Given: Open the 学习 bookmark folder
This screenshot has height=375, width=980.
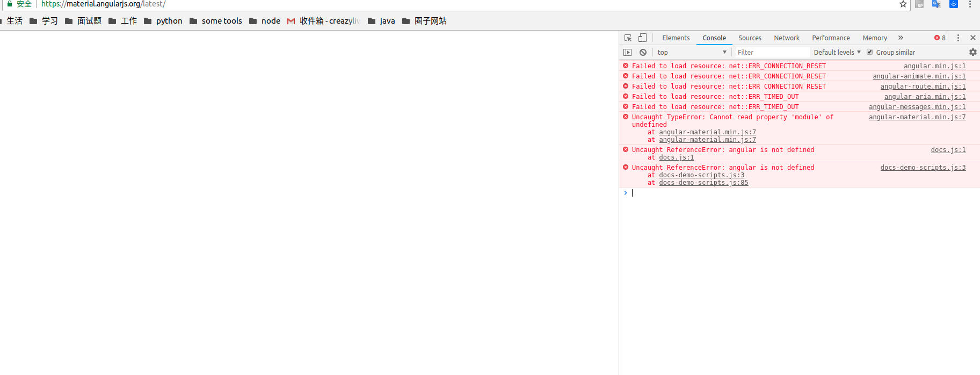Looking at the screenshot, I should pyautogui.click(x=43, y=21).
